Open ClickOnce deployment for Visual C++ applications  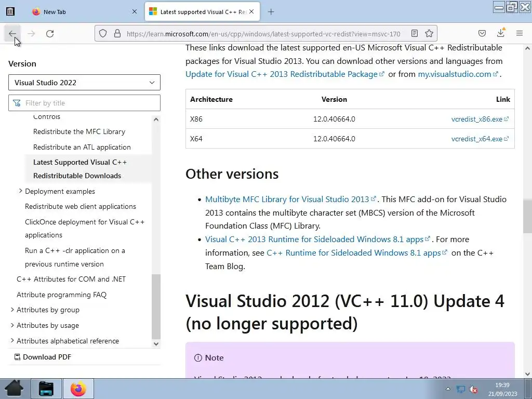[85, 229]
